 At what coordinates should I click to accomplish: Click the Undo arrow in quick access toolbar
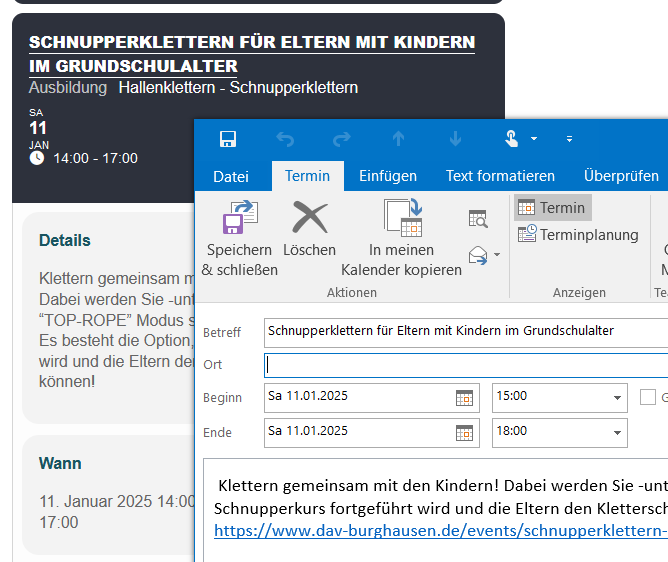click(285, 139)
